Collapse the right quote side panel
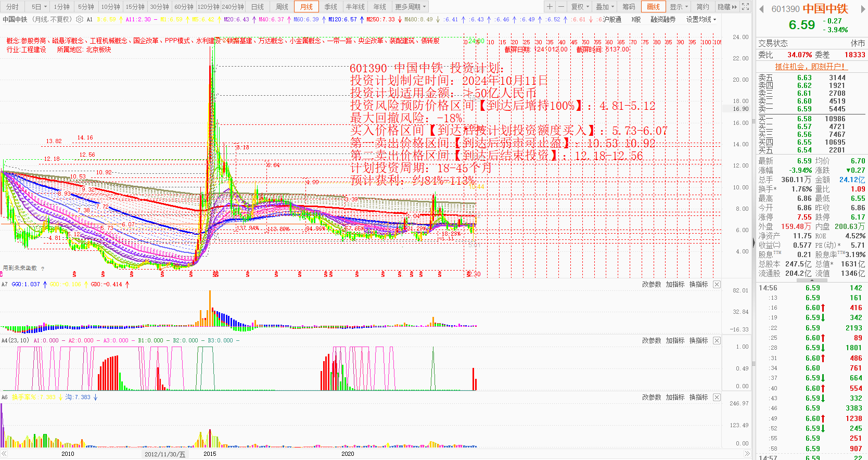This screenshot has width=868, height=460. (x=754, y=242)
